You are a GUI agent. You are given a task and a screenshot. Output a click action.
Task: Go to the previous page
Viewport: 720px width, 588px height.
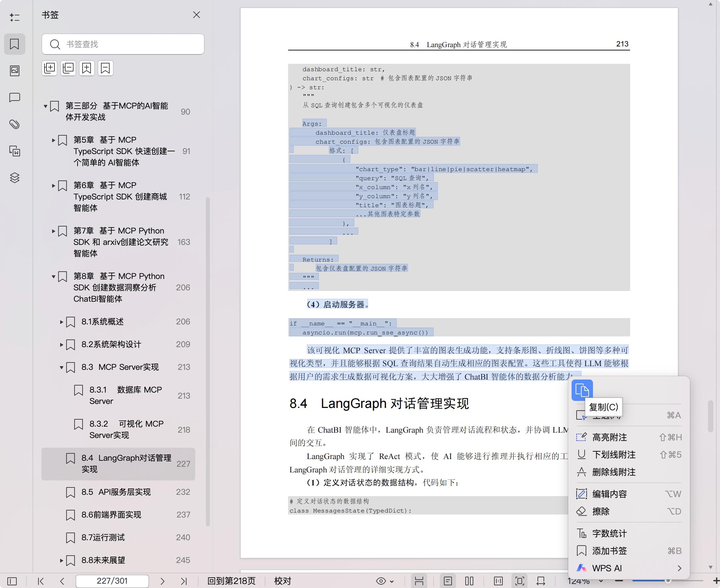[x=62, y=581]
